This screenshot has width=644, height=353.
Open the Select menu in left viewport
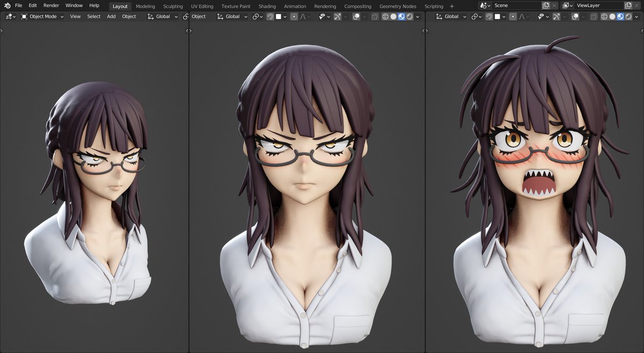pos(94,17)
